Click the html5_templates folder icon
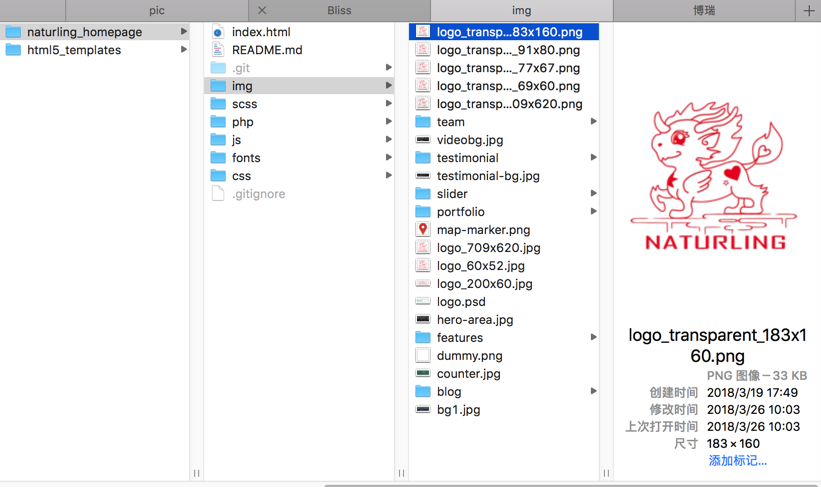Screen dimensions: 821x487 13,50
